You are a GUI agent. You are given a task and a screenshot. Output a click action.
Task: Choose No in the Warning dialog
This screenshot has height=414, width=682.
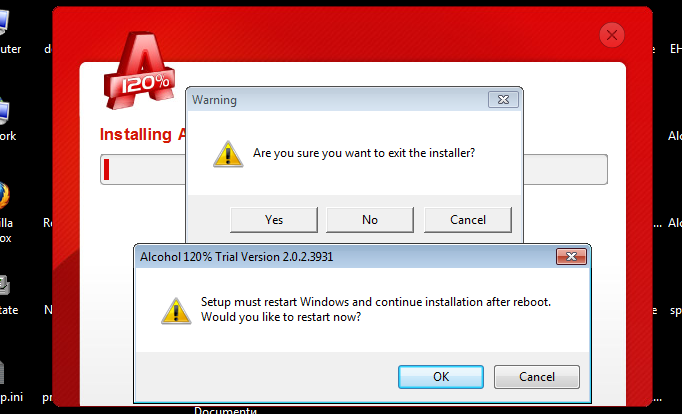point(370,220)
